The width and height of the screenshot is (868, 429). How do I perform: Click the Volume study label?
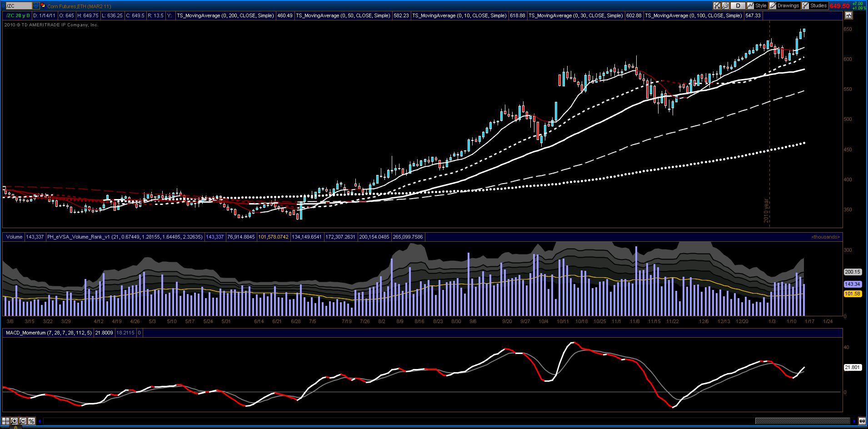point(14,237)
